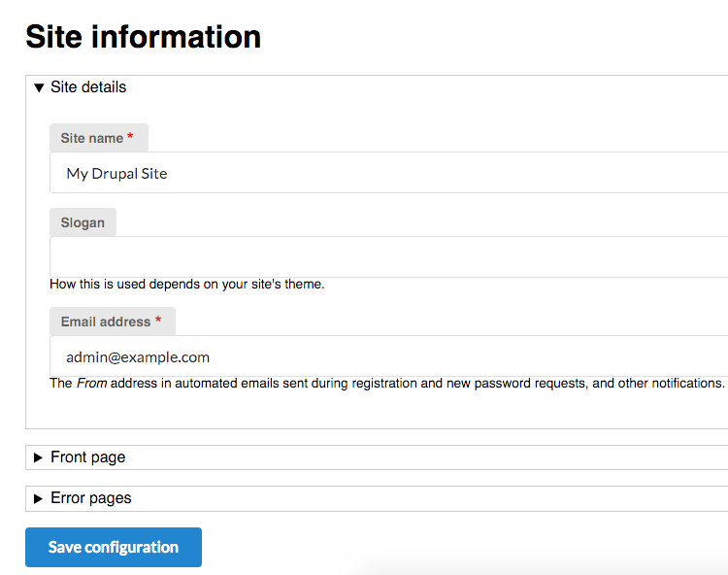This screenshot has width=728, height=575.
Task: Expand the Error pages section arrow
Action: (39, 498)
